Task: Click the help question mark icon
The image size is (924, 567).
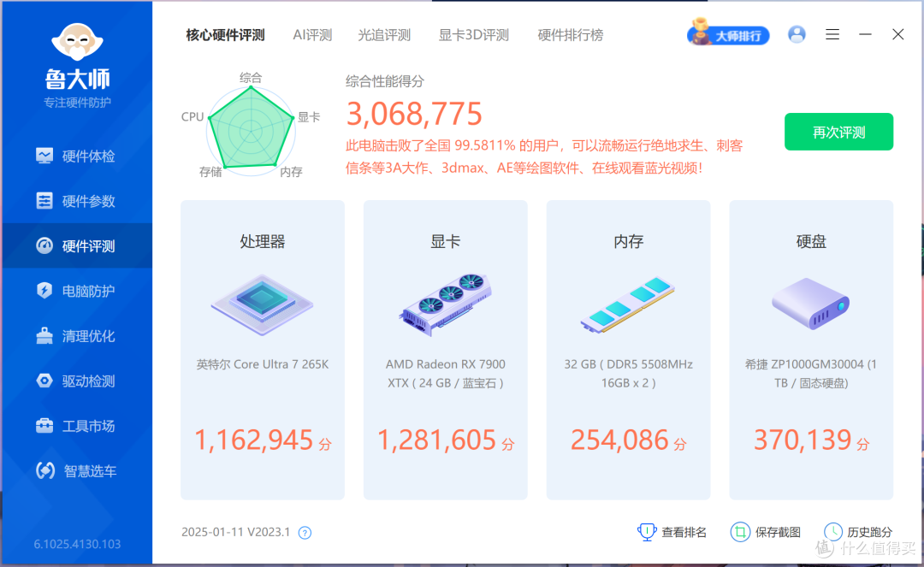Action: (305, 533)
